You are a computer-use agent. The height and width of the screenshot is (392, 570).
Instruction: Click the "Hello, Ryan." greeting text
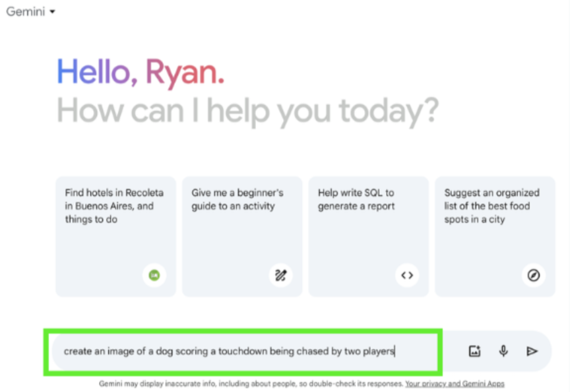pyautogui.click(x=141, y=72)
